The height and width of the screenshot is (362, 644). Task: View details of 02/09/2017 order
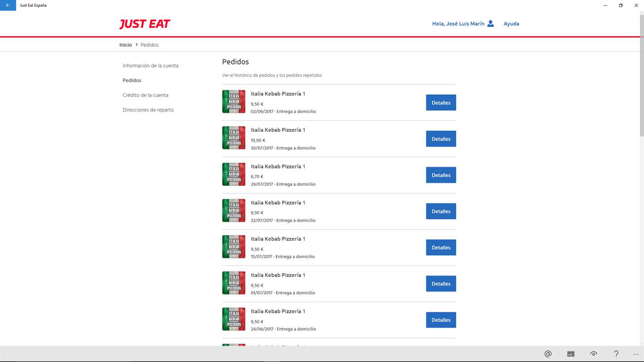441,103
